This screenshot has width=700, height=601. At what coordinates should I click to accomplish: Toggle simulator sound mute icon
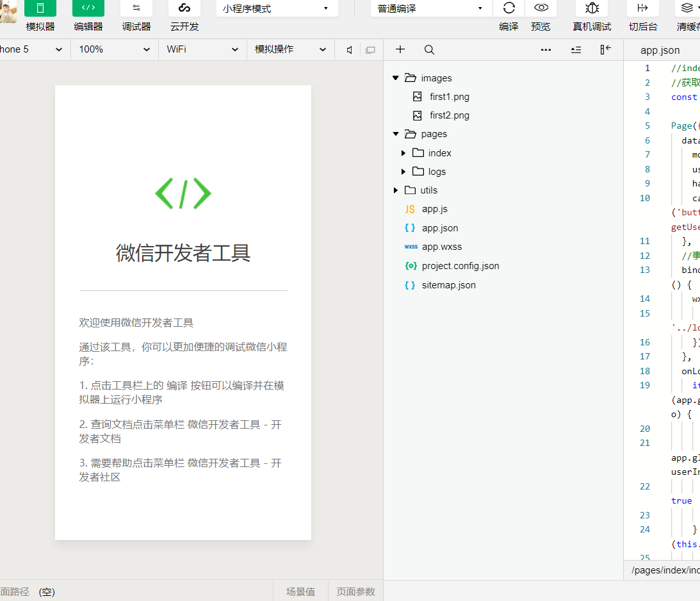(350, 50)
